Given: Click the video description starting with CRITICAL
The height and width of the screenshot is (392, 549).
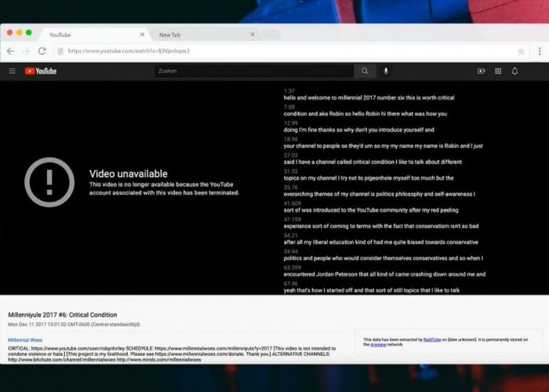Looking at the screenshot, I should [172, 354].
